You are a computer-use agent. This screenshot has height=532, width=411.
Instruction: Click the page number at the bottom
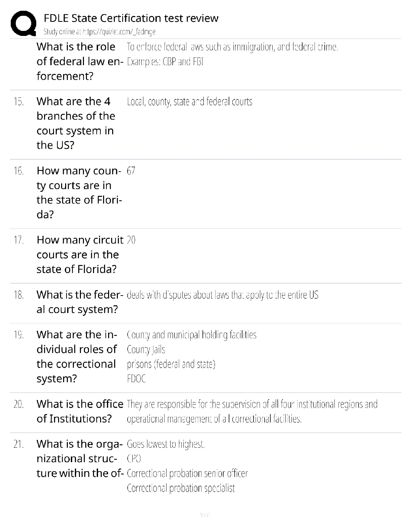(x=205, y=515)
